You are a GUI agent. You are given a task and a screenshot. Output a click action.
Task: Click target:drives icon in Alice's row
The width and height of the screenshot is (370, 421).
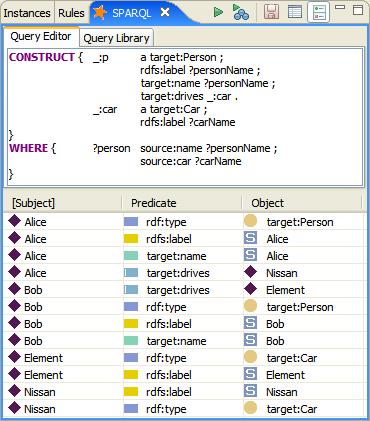[x=131, y=273]
